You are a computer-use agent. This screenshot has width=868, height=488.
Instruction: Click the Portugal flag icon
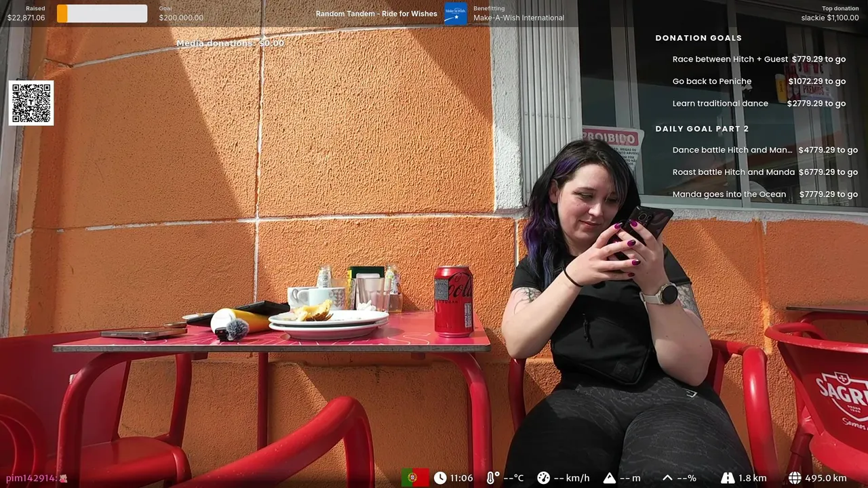pos(415,478)
